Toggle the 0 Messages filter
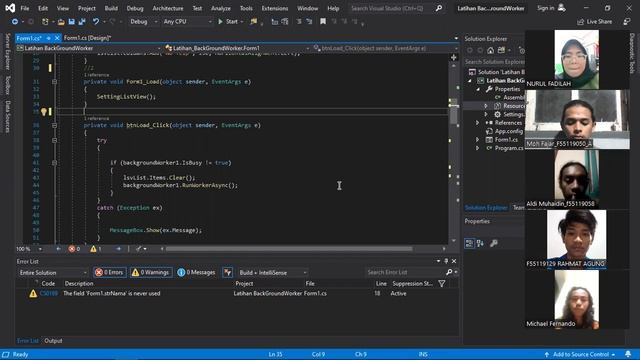The width and height of the screenshot is (640, 360). click(197, 272)
